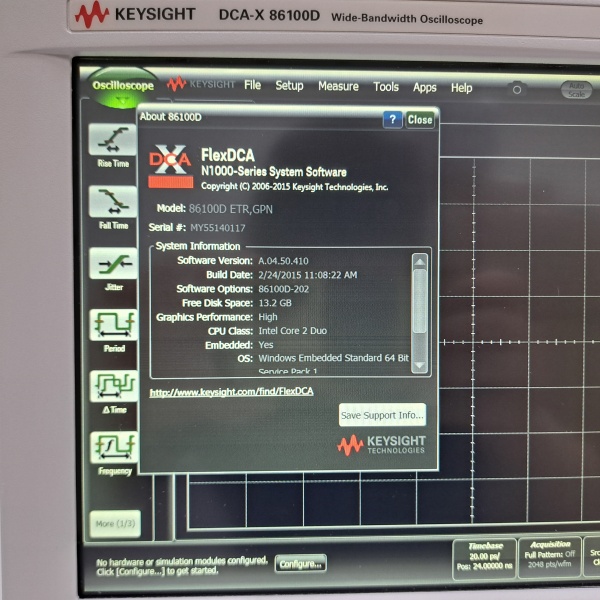The height and width of the screenshot is (600, 600).
Task: Open the keysight.com FlexDCA link
Action: pyautogui.click(x=232, y=392)
